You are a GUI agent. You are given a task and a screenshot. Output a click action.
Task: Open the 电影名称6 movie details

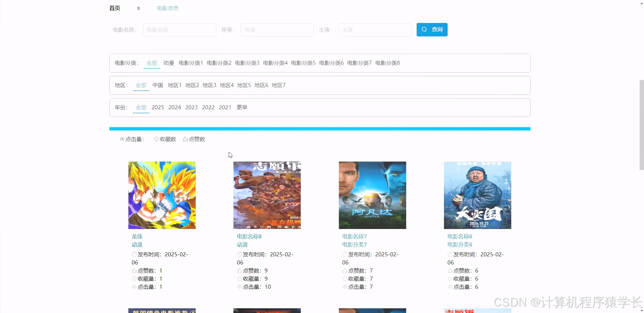pos(459,236)
